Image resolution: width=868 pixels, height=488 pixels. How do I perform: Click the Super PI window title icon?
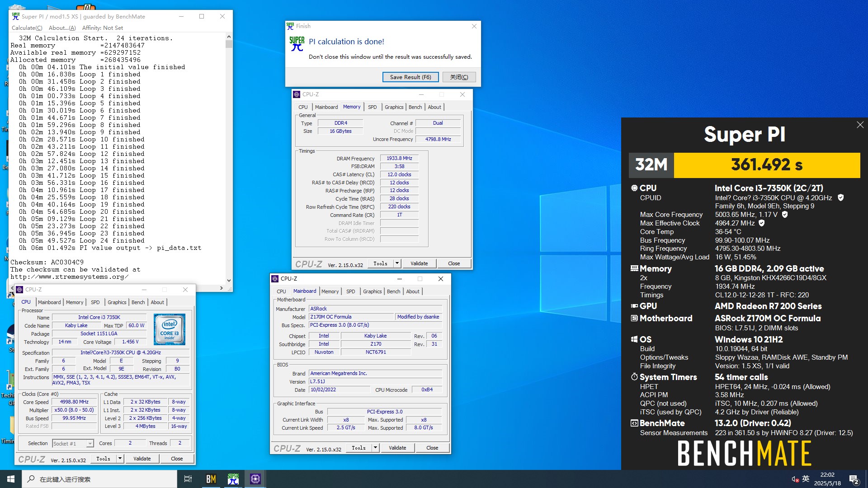tap(16, 16)
